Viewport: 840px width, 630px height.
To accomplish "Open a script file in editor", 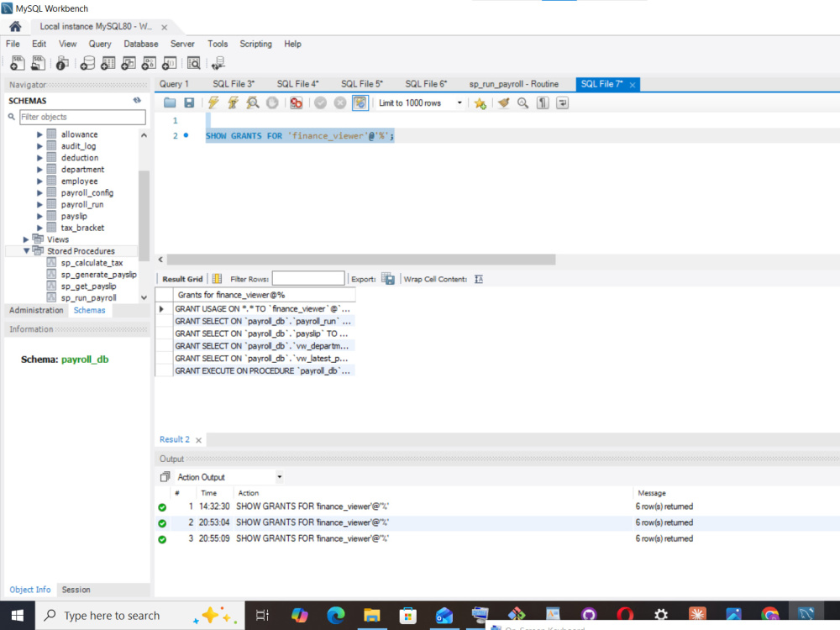I will (170, 102).
